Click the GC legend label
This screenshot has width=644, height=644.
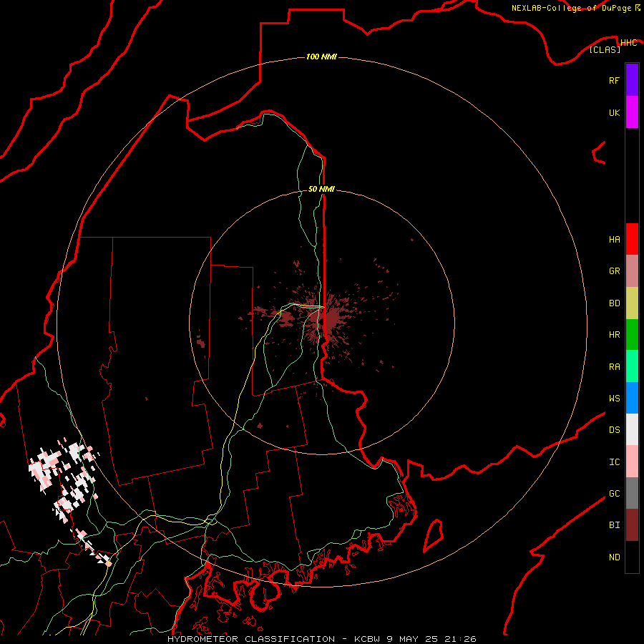coord(614,494)
